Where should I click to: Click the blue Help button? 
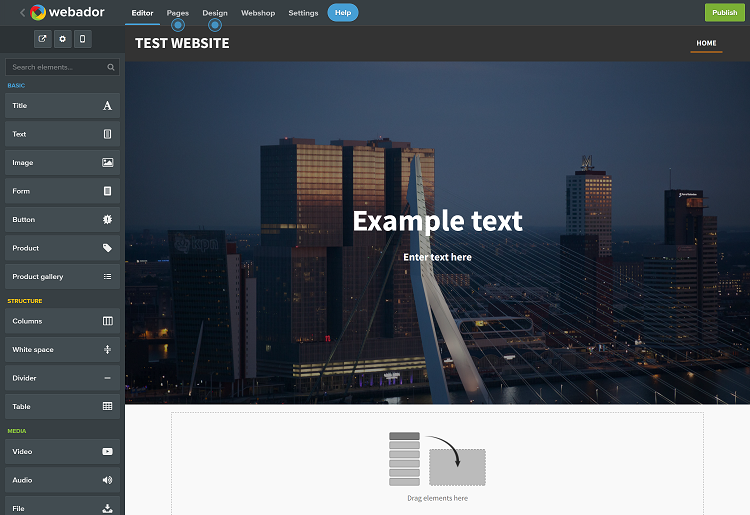click(342, 13)
